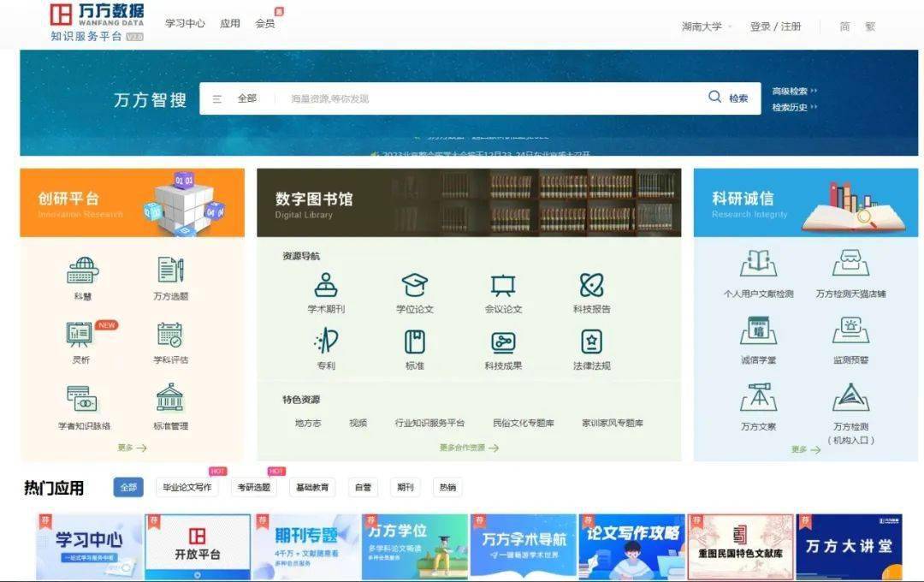Open the 行业知识服务平台 link
Screen dimensions: 924x582
[x=429, y=423]
